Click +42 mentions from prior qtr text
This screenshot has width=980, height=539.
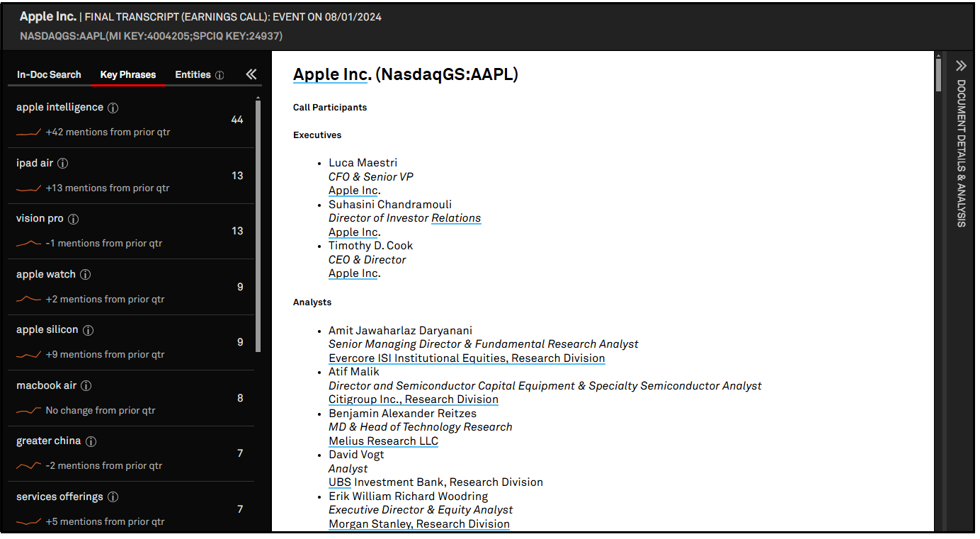[x=108, y=132]
